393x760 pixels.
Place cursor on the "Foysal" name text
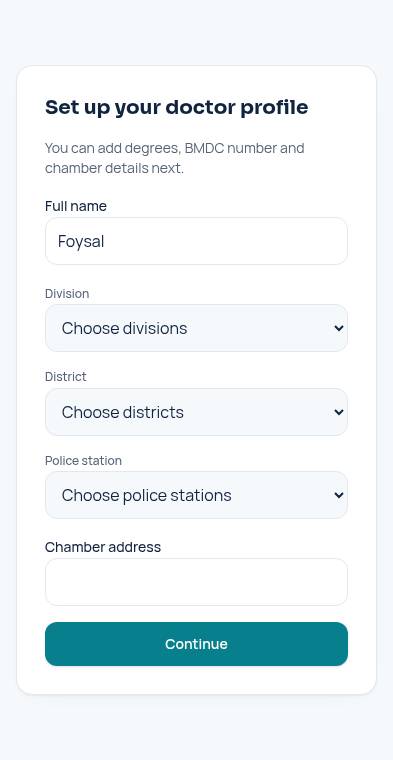[x=81, y=241]
